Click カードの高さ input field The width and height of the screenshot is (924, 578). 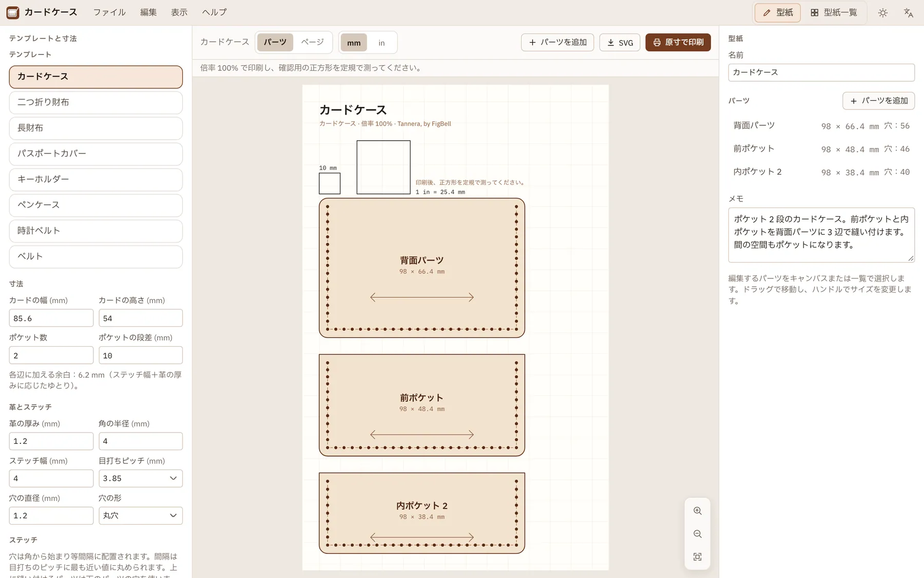[140, 318]
